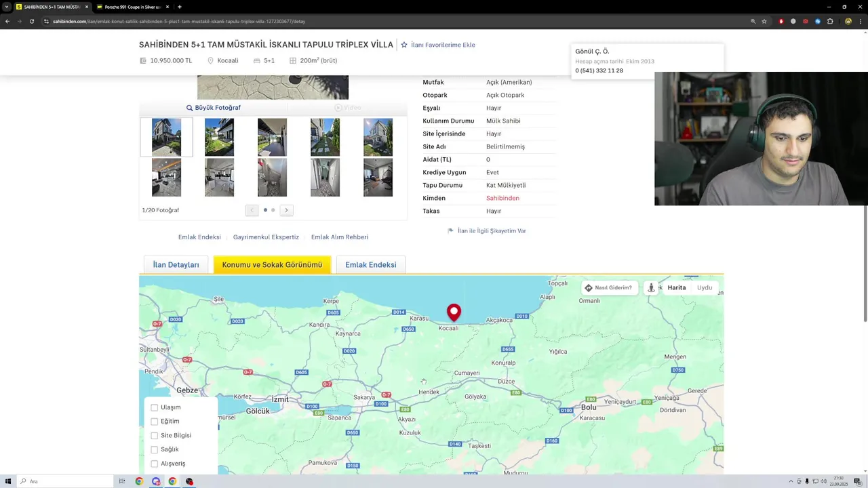Image resolution: width=868 pixels, height=488 pixels.
Task: Click the taskbar search box
Action: pyautogui.click(x=65, y=481)
